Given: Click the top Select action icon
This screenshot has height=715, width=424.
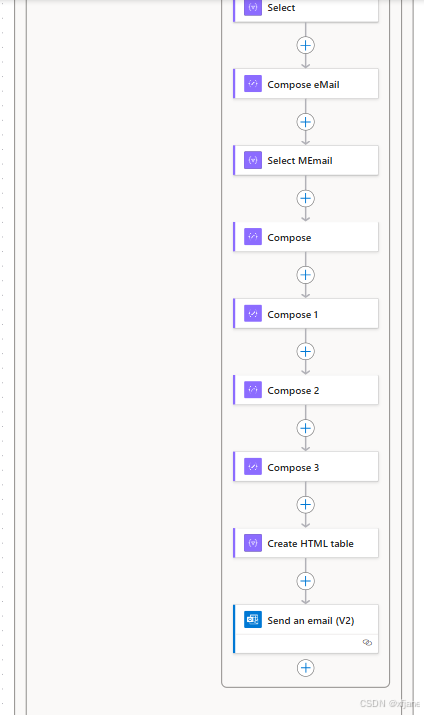Looking at the screenshot, I should coord(253,7).
